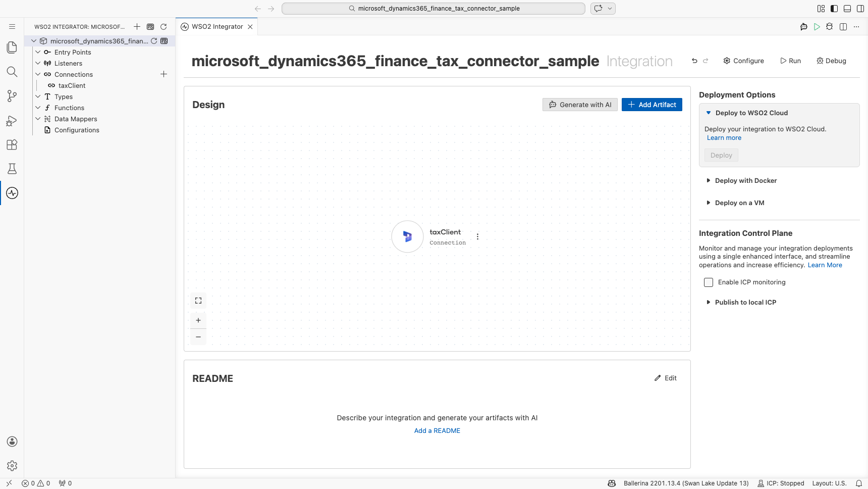Run integration from editor title bar
Viewport: 868px width, 489px height.
pyautogui.click(x=817, y=27)
